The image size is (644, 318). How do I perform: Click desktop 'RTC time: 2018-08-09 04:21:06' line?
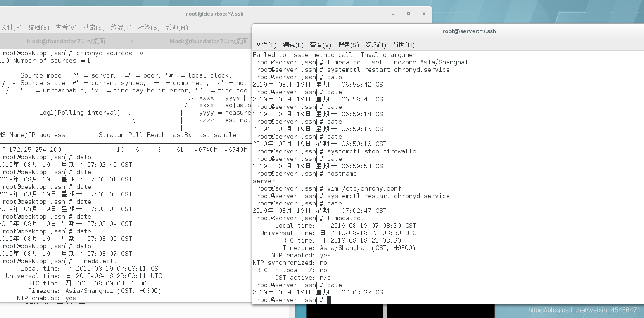coord(87,283)
